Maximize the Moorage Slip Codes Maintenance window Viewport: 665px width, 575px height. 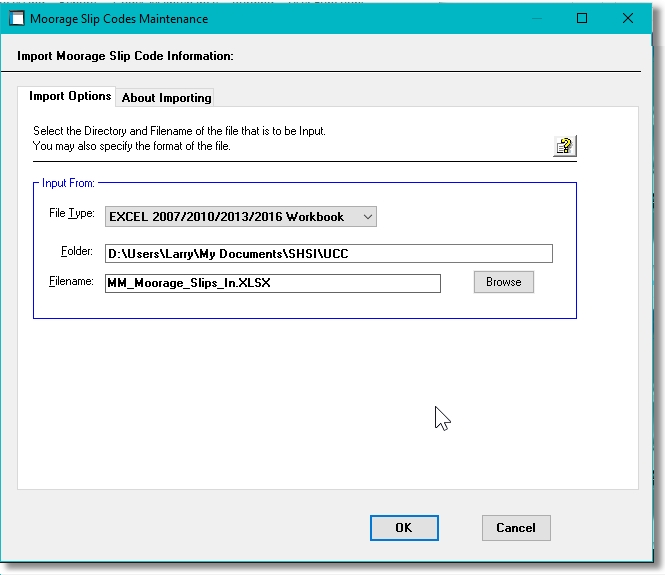coord(583,18)
